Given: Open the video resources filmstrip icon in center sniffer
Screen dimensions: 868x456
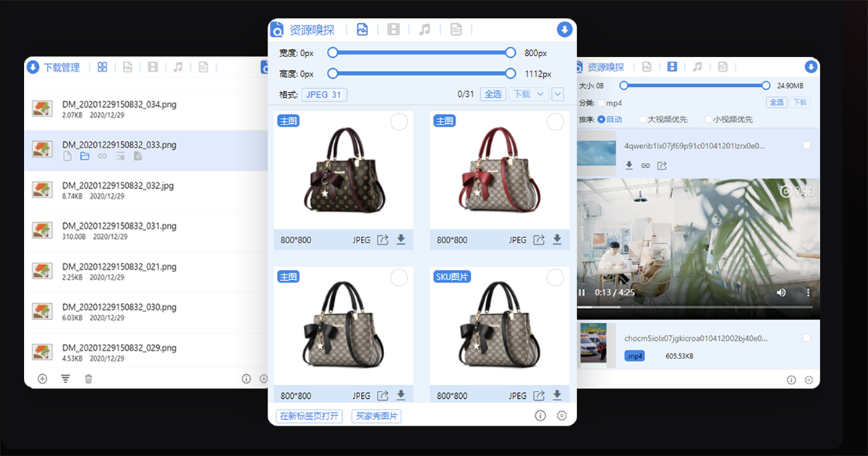Looking at the screenshot, I should click(393, 29).
